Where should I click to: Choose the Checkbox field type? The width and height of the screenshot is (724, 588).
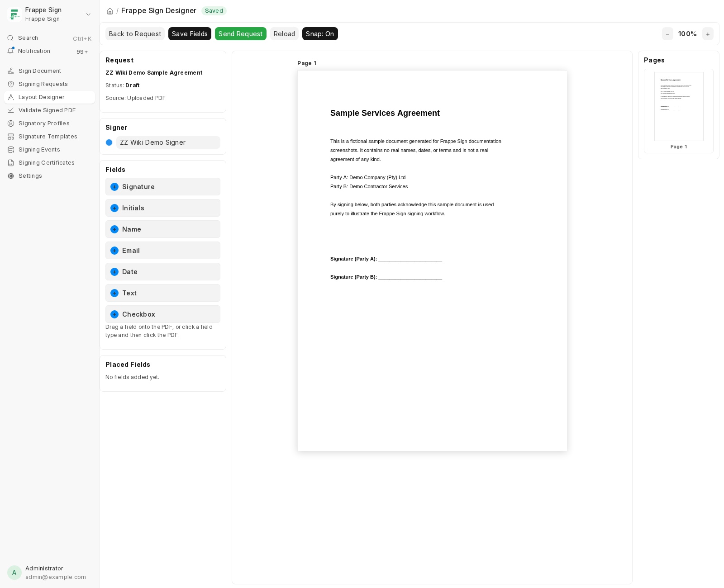coord(163,314)
